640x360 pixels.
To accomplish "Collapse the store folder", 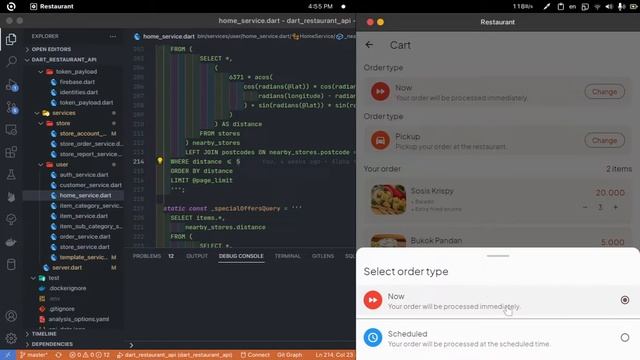I will tap(63, 123).
